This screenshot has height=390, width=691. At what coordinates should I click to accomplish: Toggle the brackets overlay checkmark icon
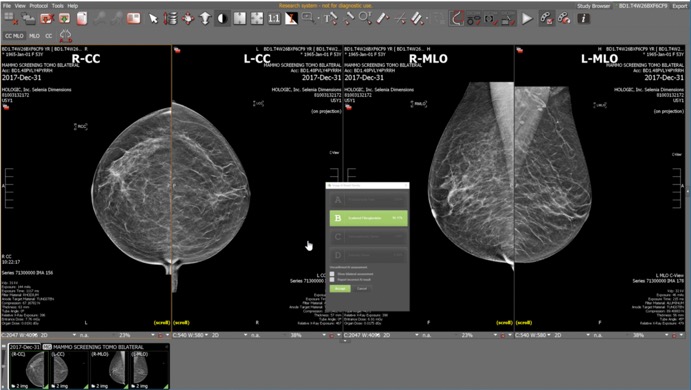[491, 19]
